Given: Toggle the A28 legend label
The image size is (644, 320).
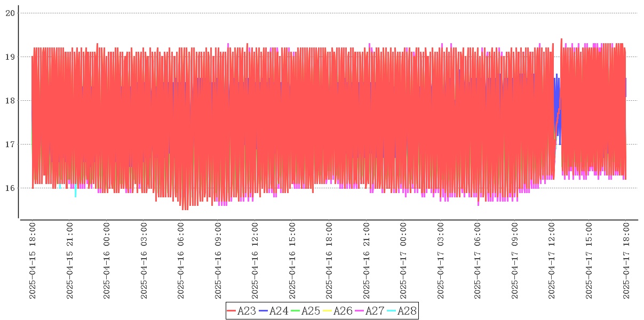Looking at the screenshot, I should (x=407, y=311).
